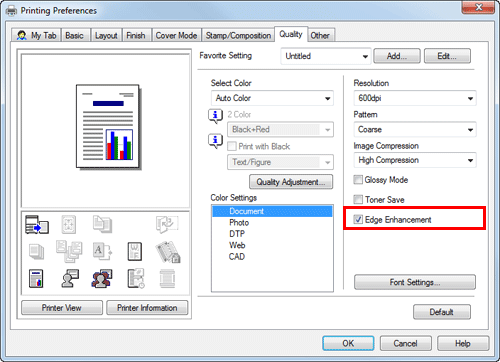500x362 pixels.
Task: Open the Image Compression dropdown
Action: [415, 160]
